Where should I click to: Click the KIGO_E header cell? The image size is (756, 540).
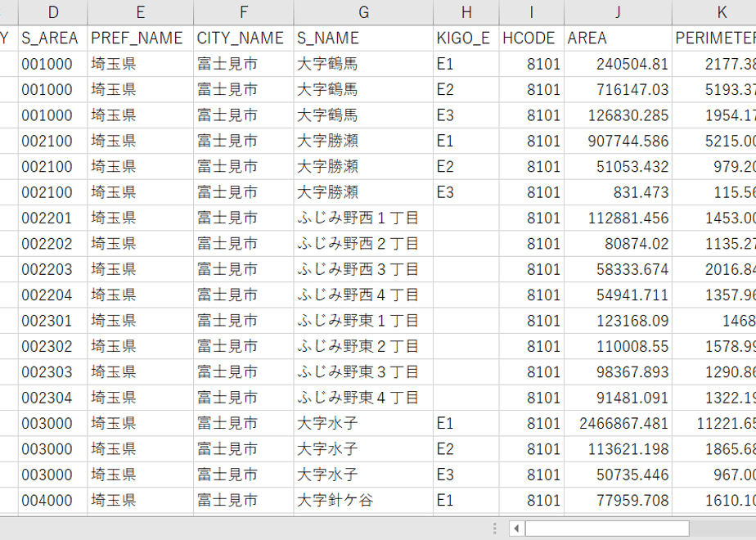[466, 38]
